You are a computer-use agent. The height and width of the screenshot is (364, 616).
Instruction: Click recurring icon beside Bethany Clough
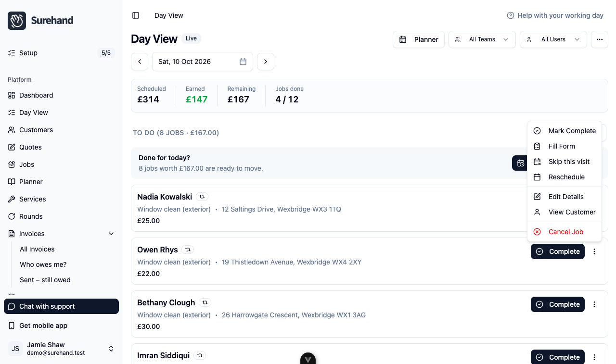[205, 302]
